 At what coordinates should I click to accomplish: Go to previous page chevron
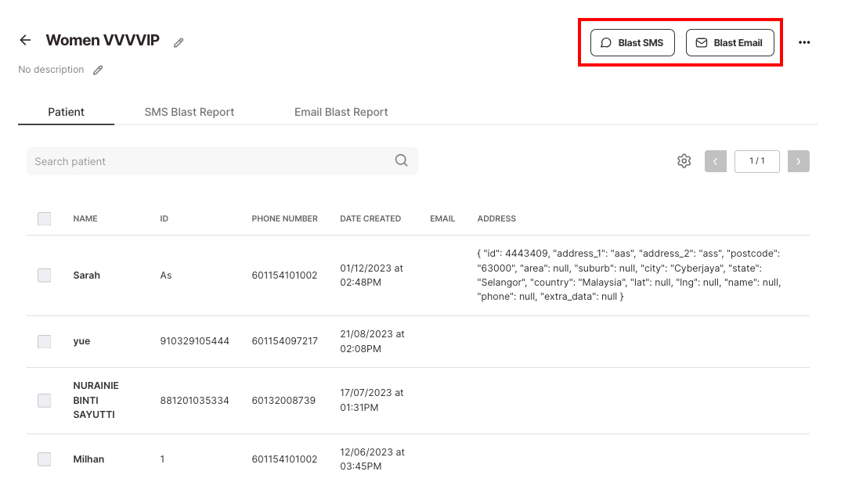point(716,161)
